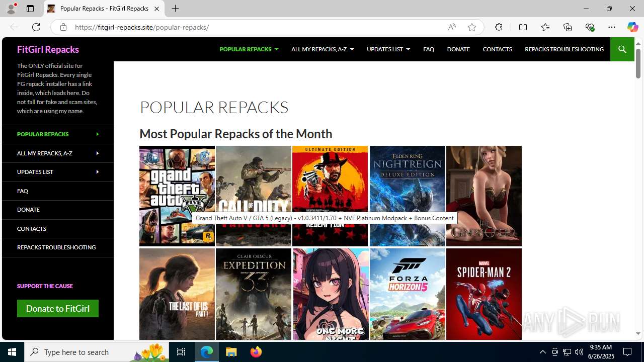The height and width of the screenshot is (362, 644).
Task: Expand All My Repacks sidebar submenu arrow
Action: (x=97, y=153)
